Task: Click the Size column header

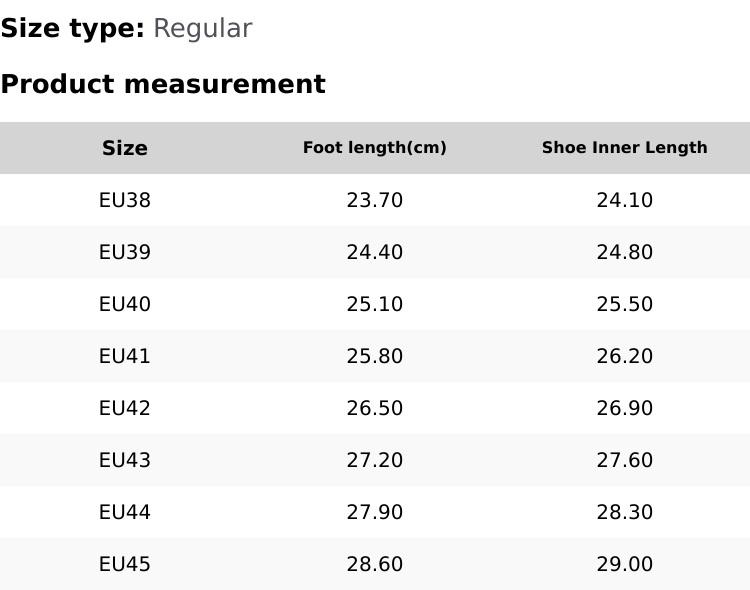Action: click(x=125, y=148)
